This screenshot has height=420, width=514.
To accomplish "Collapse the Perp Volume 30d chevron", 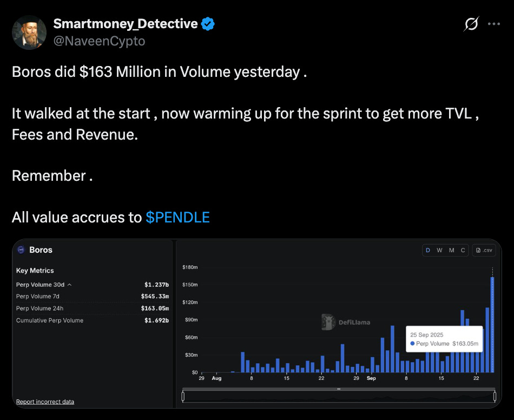I will point(69,285).
